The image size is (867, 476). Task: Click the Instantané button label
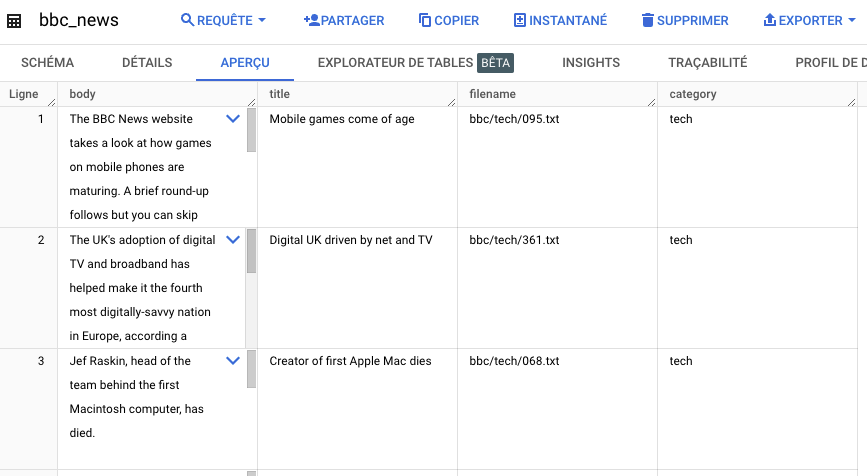568,20
